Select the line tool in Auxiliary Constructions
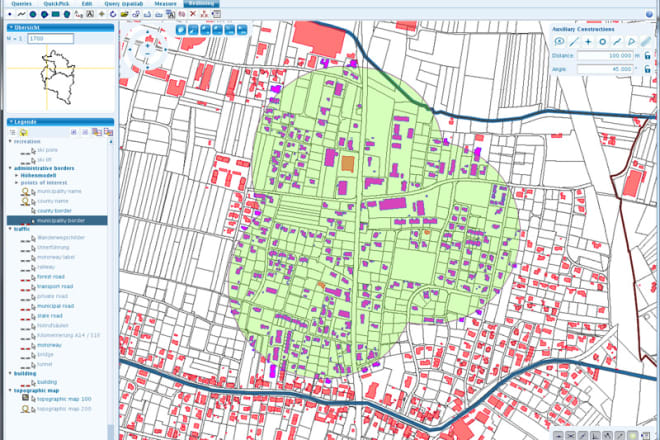This screenshot has width=660, height=440. (x=574, y=41)
